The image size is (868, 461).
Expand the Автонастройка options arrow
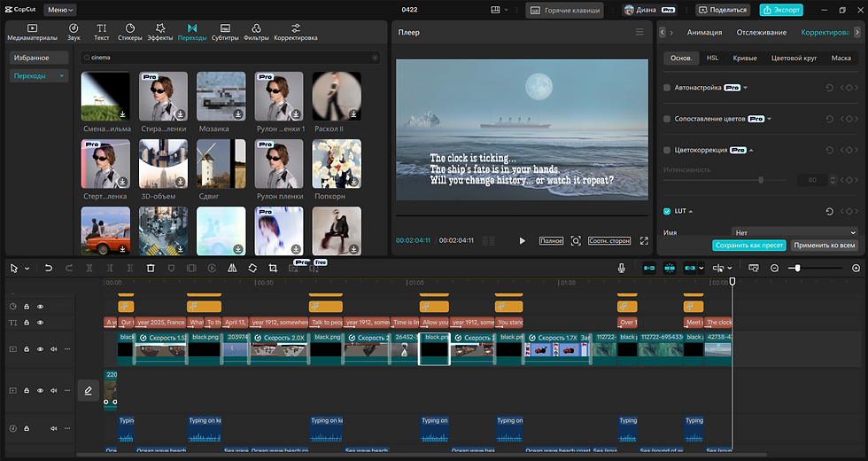pyautogui.click(x=746, y=88)
